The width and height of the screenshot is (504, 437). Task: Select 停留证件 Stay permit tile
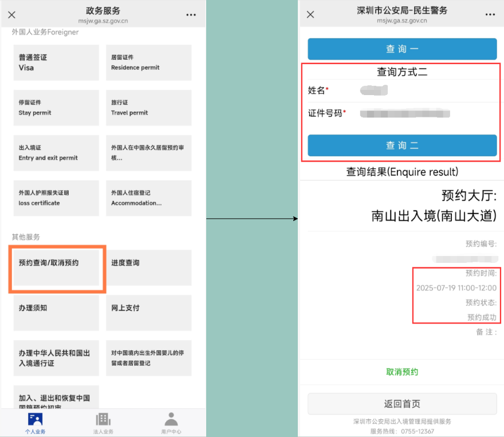tap(56, 108)
